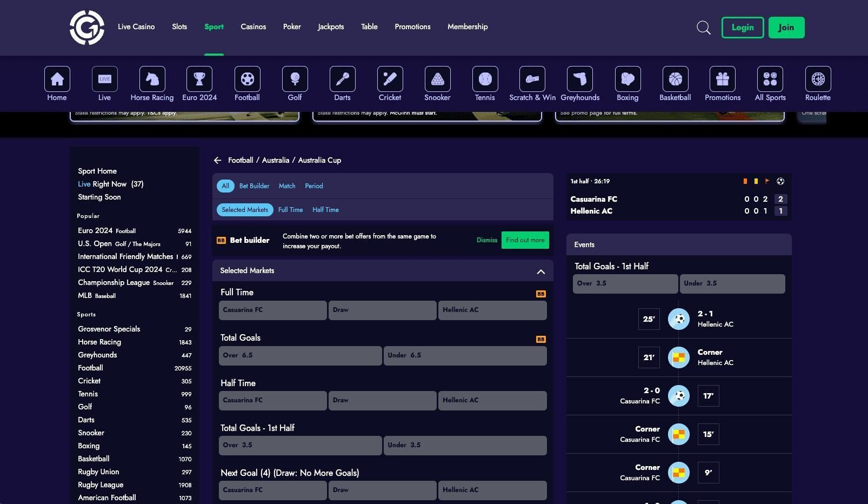Screen dimensions: 868x504
Task: Switch to the Period filter
Action: click(x=314, y=186)
